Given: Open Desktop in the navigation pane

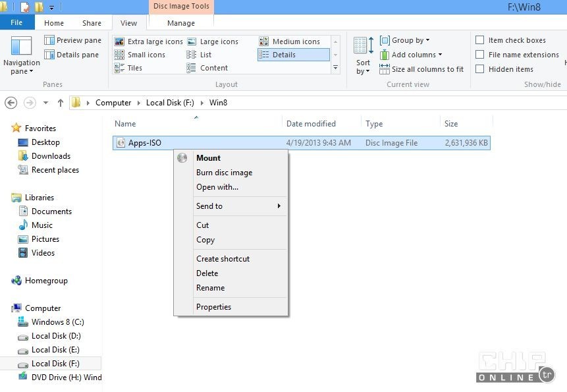Looking at the screenshot, I should click(39, 142).
